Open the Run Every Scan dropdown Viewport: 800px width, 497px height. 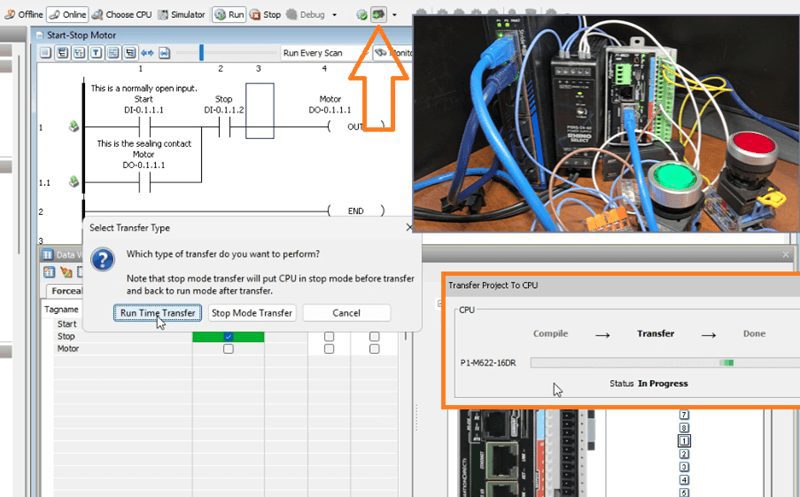312,52
